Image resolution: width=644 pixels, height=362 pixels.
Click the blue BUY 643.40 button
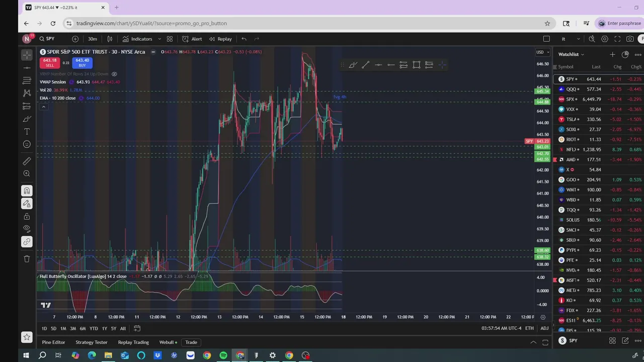pyautogui.click(x=82, y=63)
